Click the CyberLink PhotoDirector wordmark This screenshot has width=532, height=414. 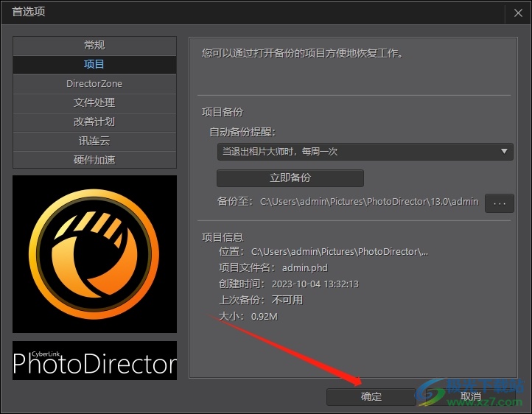[94, 360]
